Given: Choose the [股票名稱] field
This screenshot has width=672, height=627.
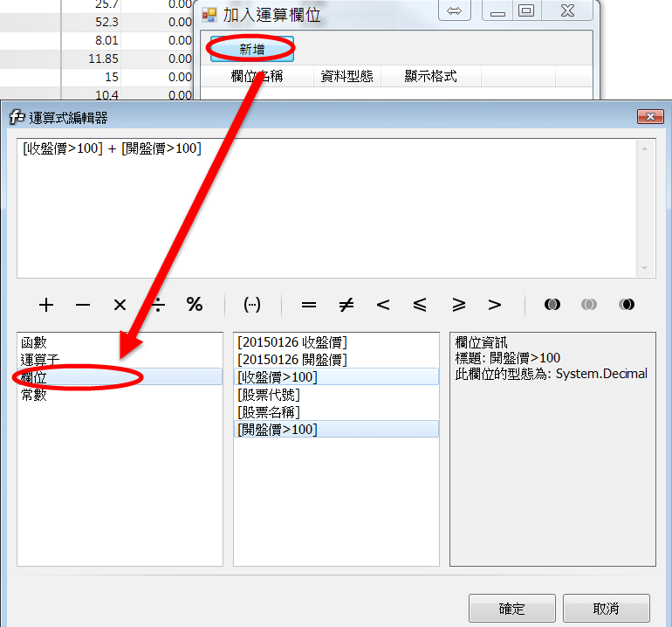Looking at the screenshot, I should pyautogui.click(x=336, y=412).
